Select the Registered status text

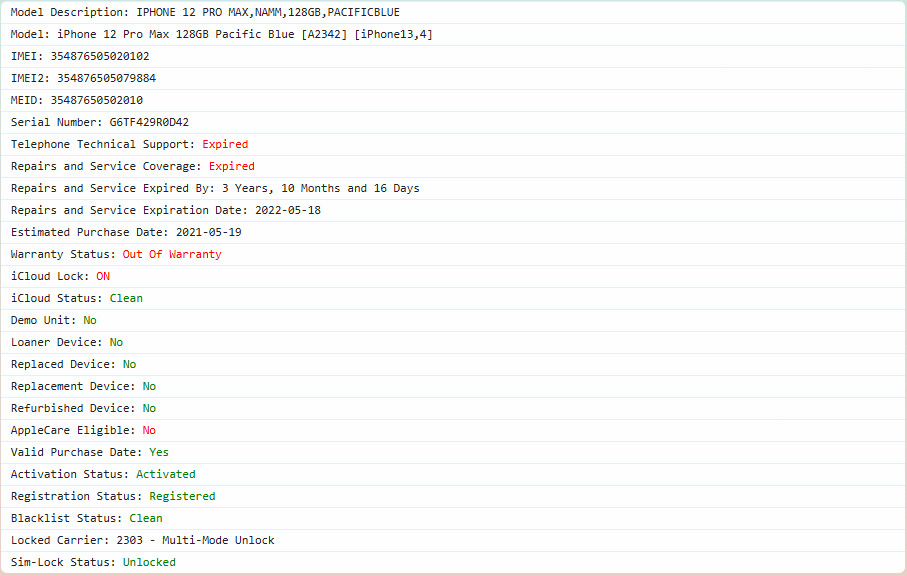[182, 496]
